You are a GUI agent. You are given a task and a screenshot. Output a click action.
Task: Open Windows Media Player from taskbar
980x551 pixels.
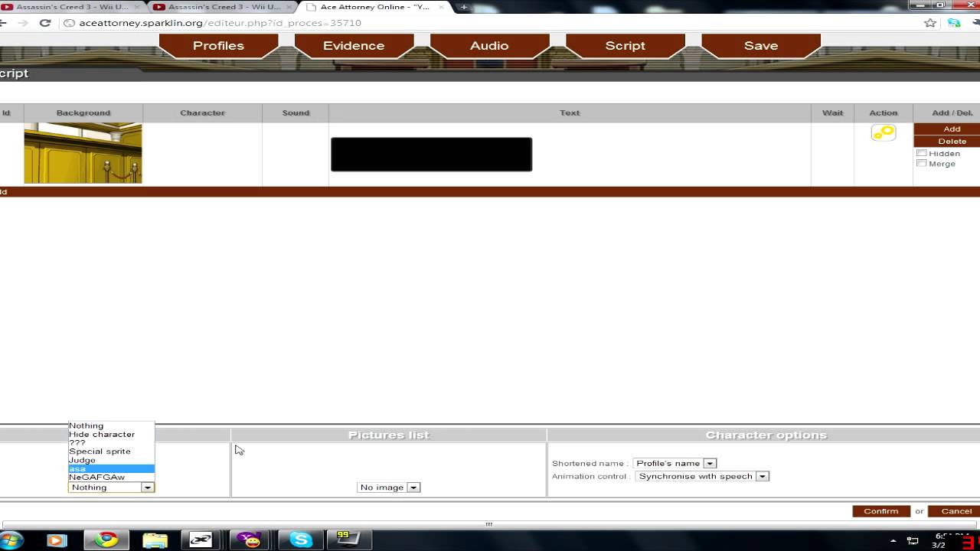[x=57, y=540]
